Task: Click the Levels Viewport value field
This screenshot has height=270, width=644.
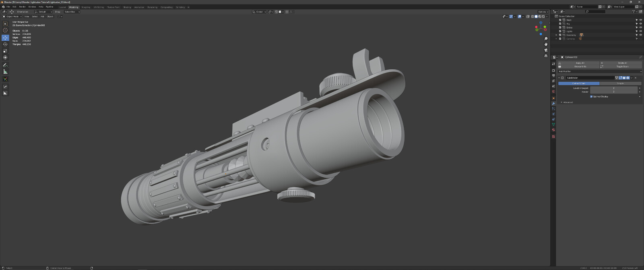Action: pyautogui.click(x=613, y=88)
